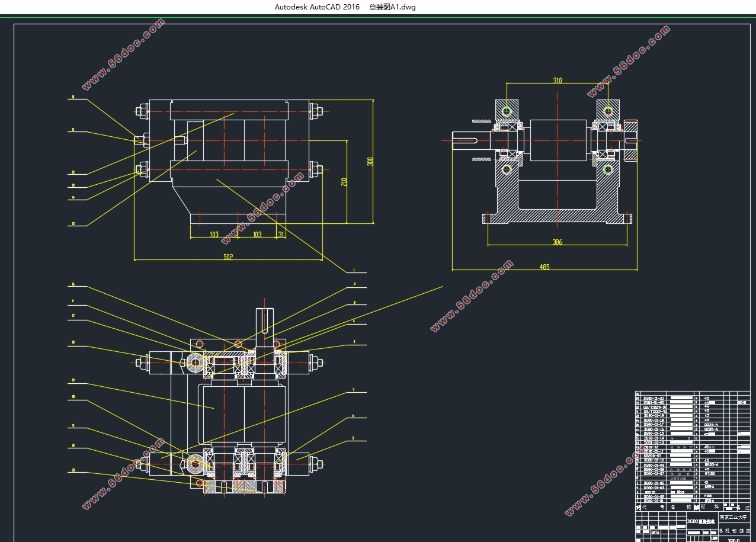Select the 103 dimension adjacent to 31
756x542 pixels.
257,235
